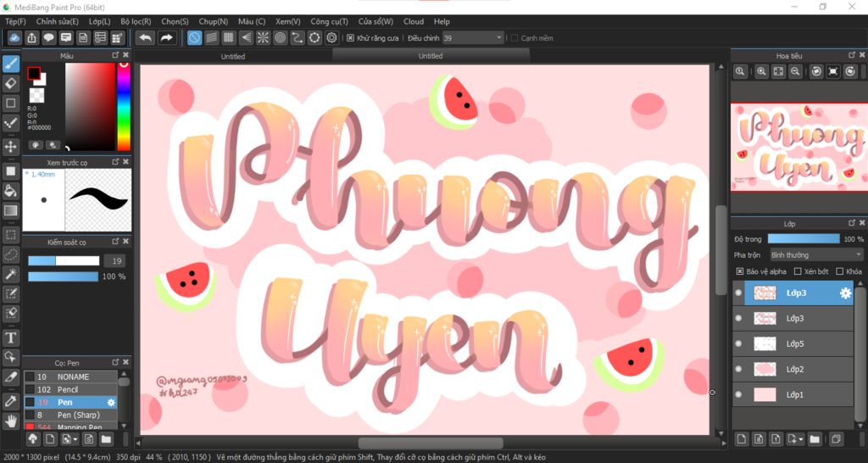Toggle the Khử răng cưa checkbox
Viewport: 868px width, 463px height.
350,38
